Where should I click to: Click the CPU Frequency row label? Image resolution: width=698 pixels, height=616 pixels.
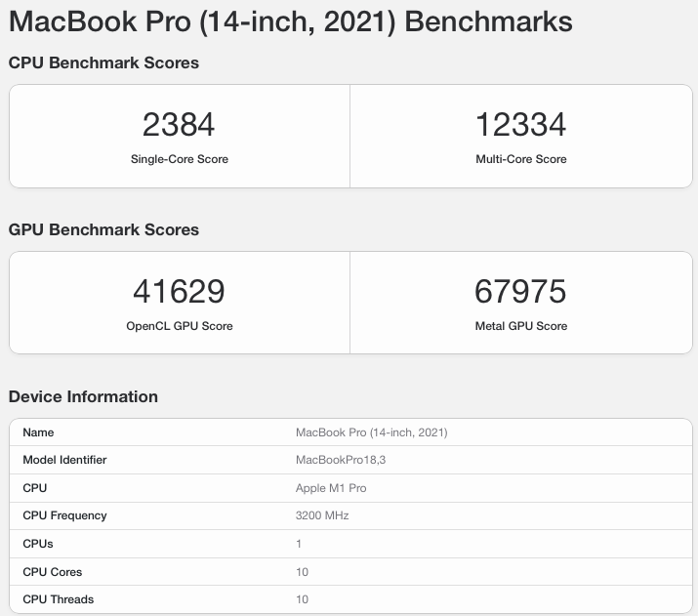[64, 515]
